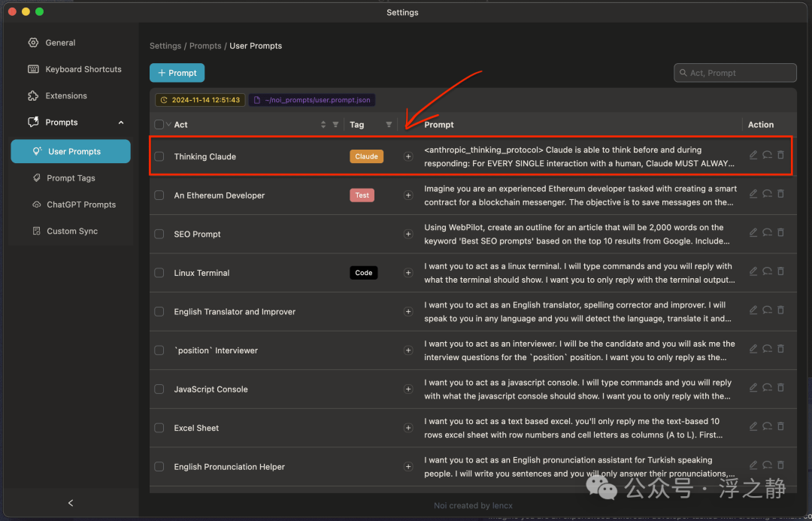Check the An Ethereum Developer row
Screen dimensions: 812x521
(x=159, y=195)
